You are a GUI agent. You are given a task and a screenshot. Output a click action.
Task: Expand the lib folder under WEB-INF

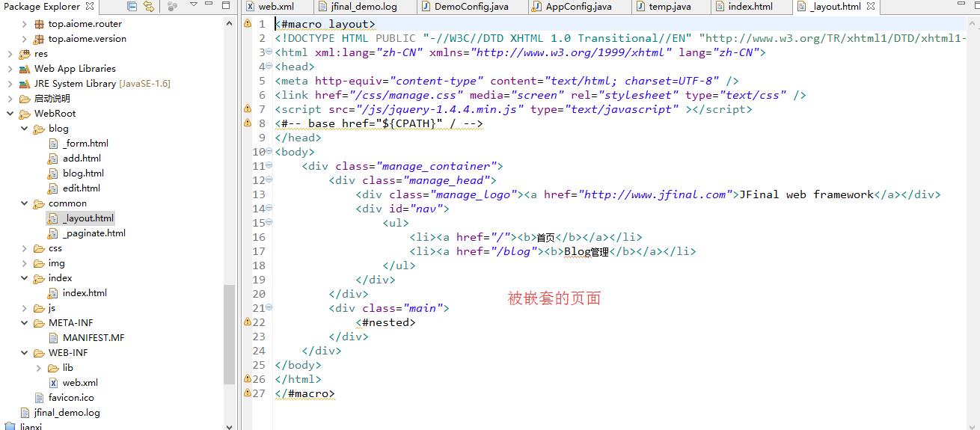38,368
